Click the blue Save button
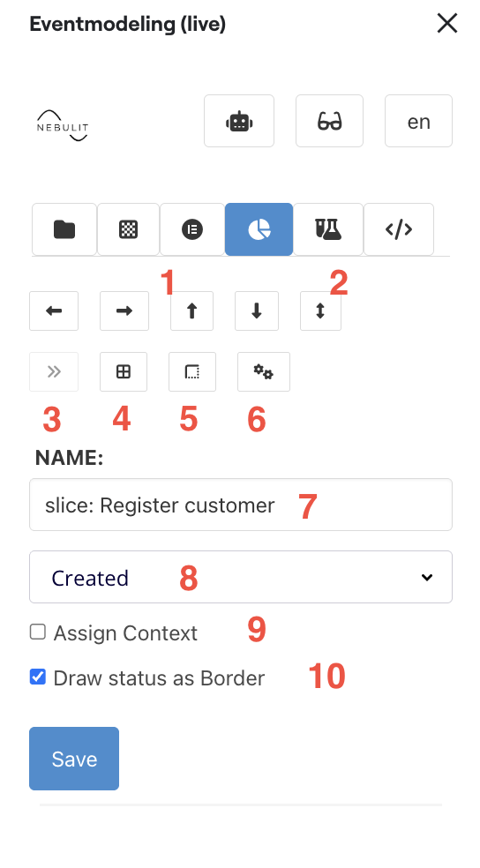Viewport: 480px width, 868px height. tap(74, 759)
